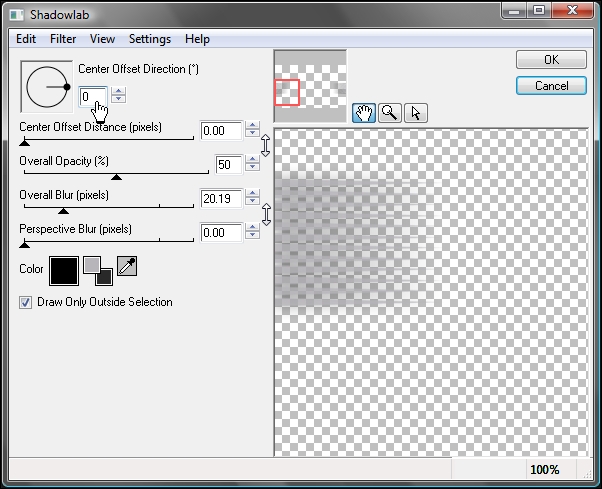Select the Hand pan tool
Viewport: 602px width, 489px height.
[x=364, y=113]
